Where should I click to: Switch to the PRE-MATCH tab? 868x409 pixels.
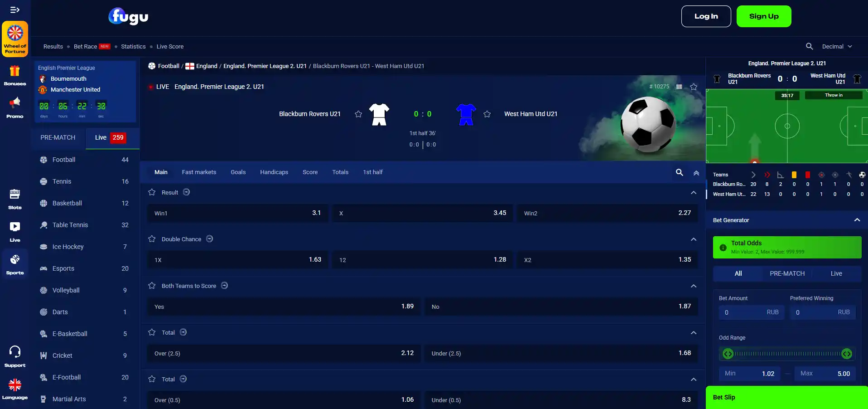coord(58,137)
